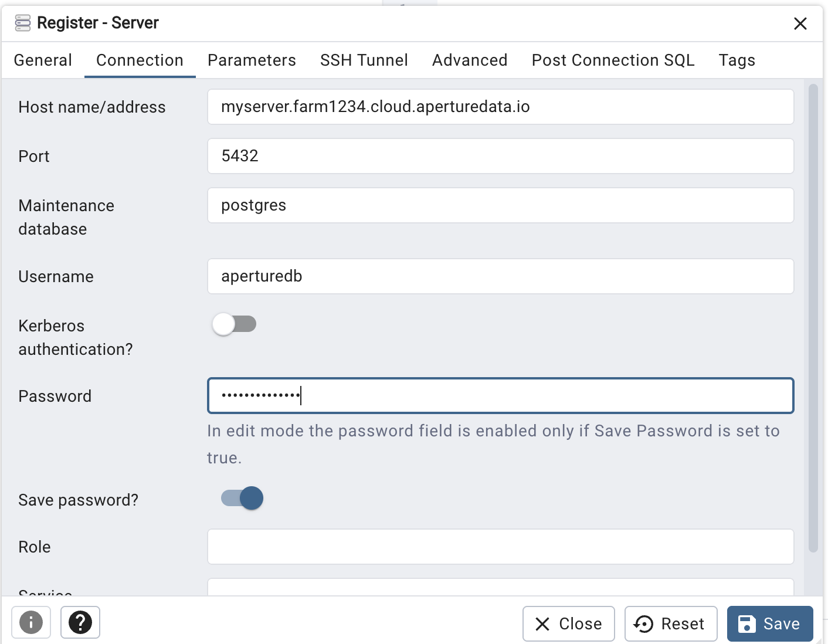Open the help question mark button

(x=80, y=622)
